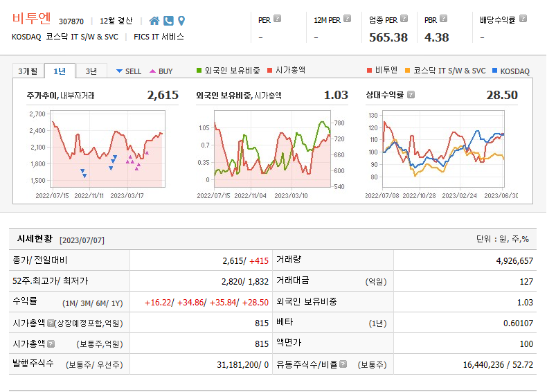Click the foreign ownership value 1.03 above chart

click(x=336, y=95)
